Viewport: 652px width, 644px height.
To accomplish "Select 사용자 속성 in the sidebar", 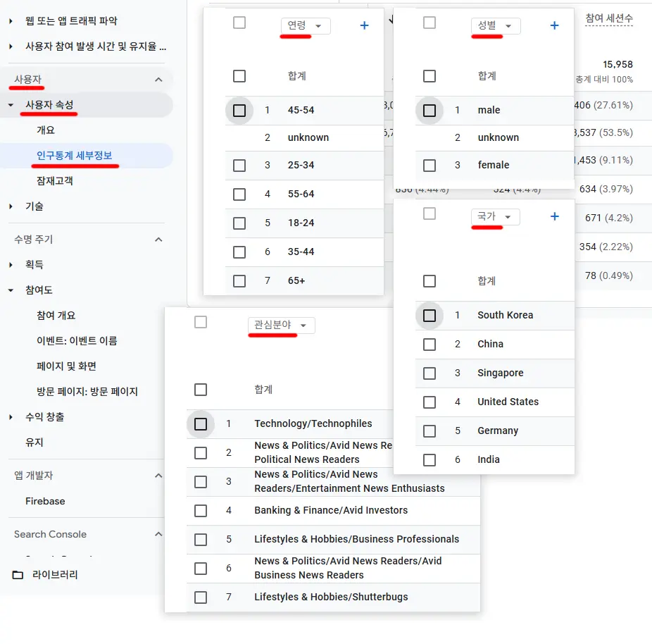I will click(x=49, y=105).
